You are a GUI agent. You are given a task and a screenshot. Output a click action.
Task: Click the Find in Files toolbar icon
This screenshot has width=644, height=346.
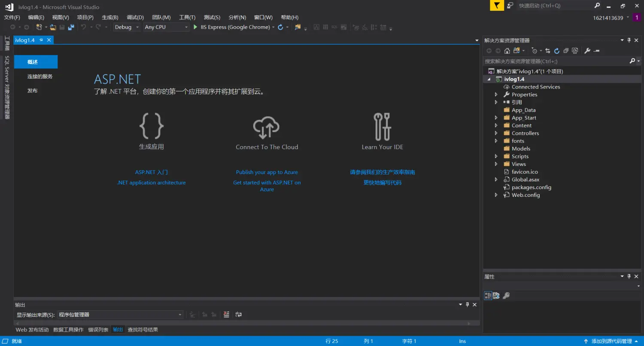pos(298,27)
